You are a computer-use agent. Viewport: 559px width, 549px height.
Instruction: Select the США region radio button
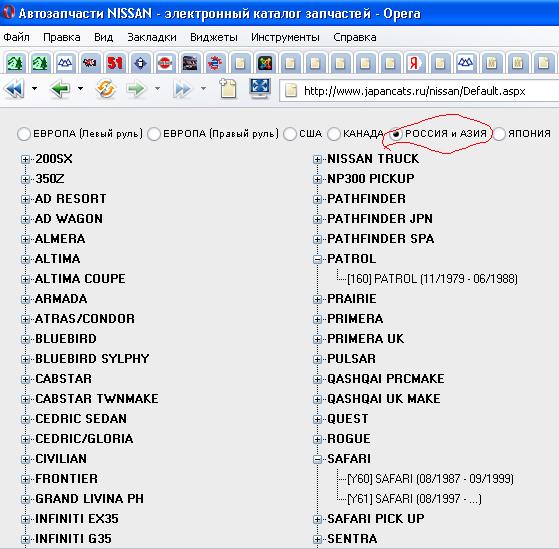click(290, 134)
